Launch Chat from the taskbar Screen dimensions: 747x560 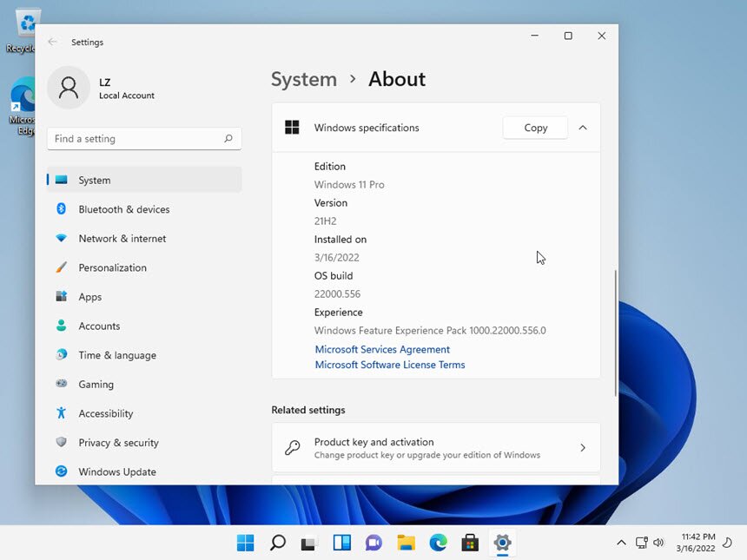click(374, 543)
